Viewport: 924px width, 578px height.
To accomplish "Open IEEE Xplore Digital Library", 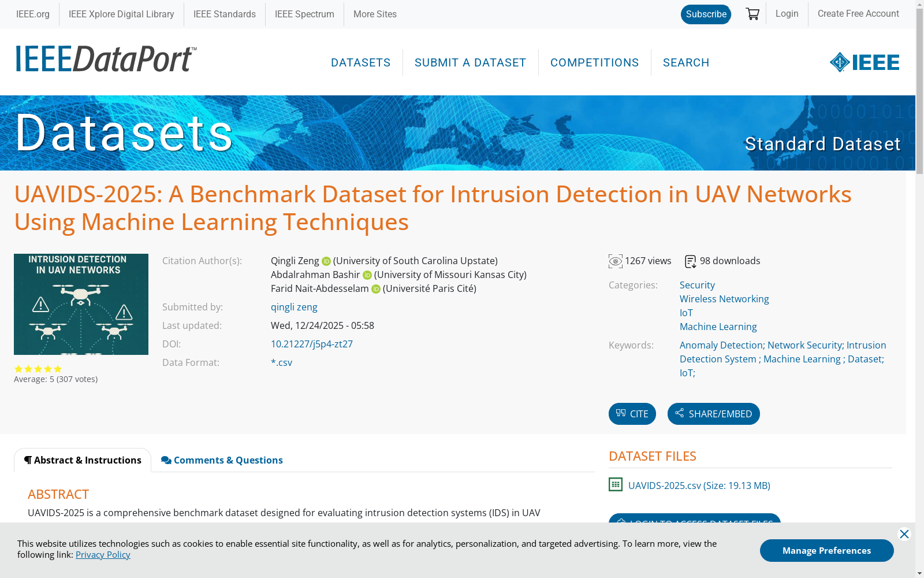I will click(121, 14).
